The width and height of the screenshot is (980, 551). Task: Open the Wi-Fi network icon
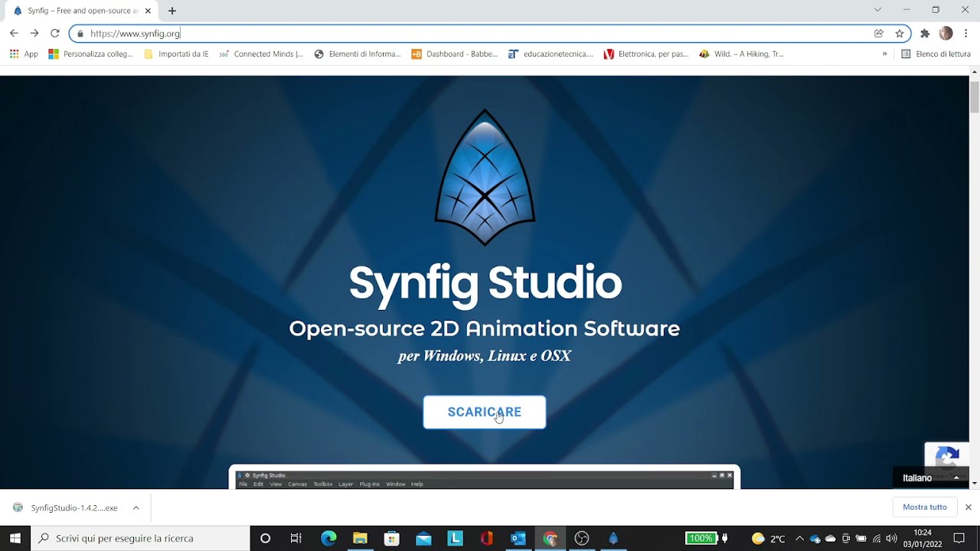(877, 539)
